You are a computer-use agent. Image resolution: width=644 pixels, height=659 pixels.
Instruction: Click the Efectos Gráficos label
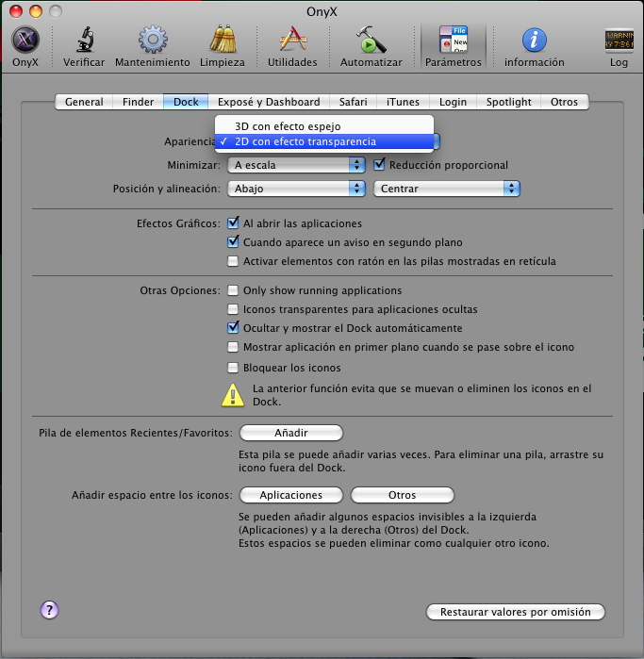(178, 223)
